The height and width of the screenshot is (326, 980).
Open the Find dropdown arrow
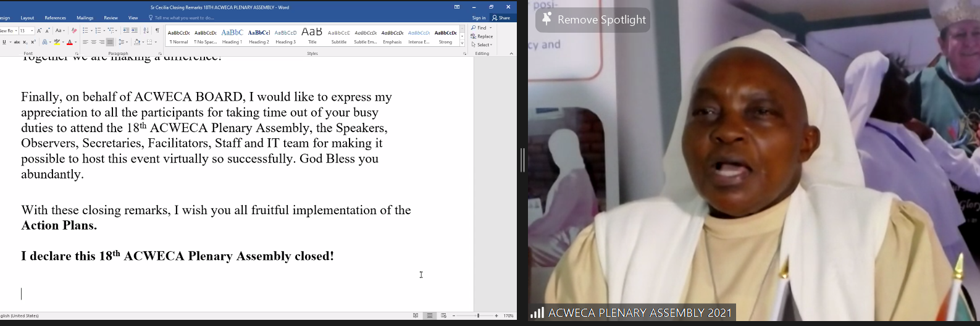tap(491, 28)
